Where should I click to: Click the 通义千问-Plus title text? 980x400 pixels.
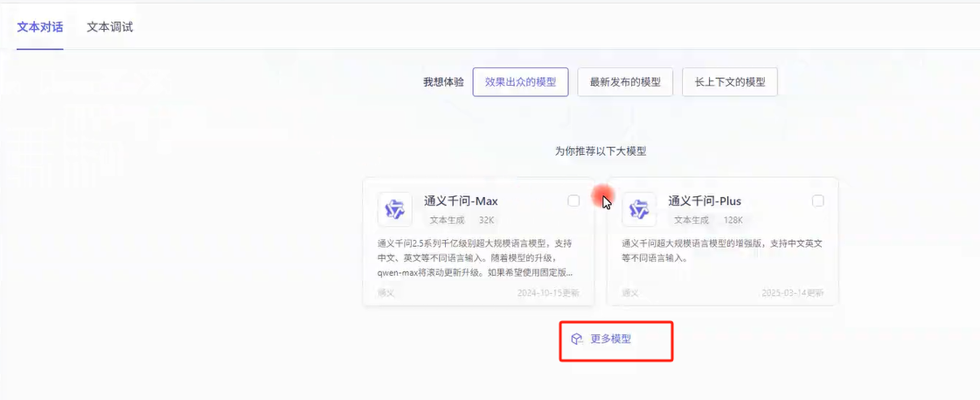(705, 201)
